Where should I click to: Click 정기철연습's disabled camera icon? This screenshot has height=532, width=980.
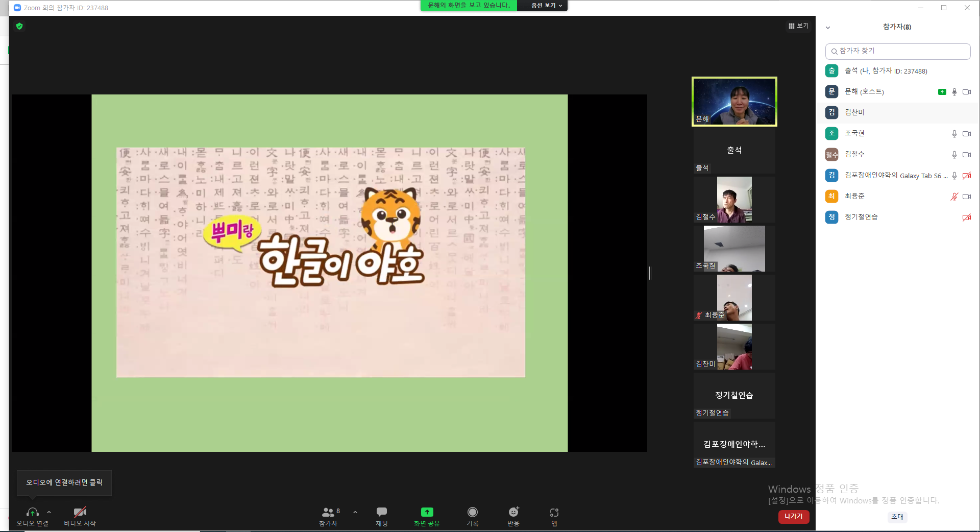coord(967,217)
